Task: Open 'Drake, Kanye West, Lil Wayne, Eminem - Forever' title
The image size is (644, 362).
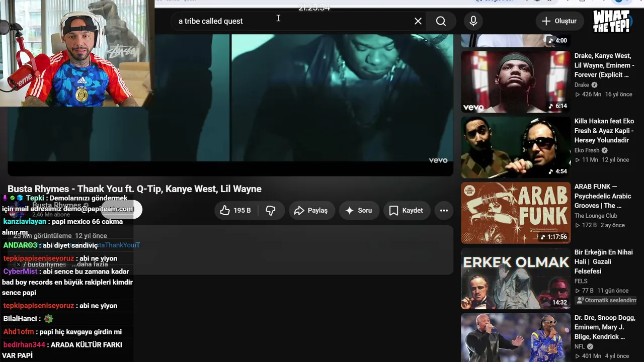Action: [604, 65]
